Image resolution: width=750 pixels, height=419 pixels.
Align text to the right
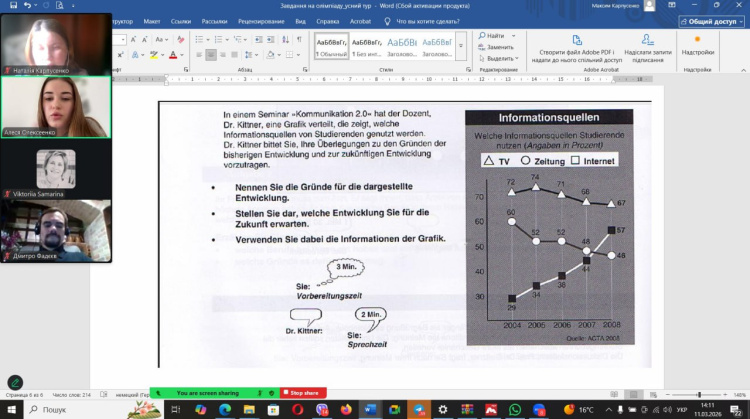(223, 55)
